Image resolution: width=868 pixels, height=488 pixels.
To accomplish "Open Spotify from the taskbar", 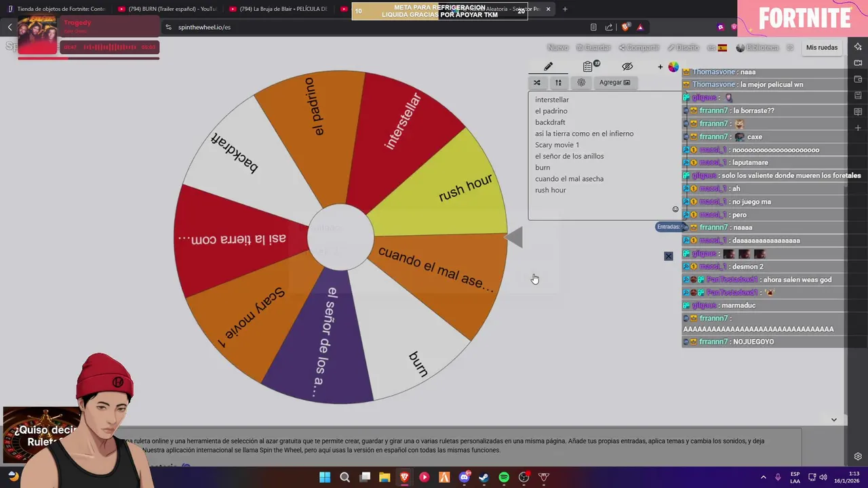I will 504,477.
